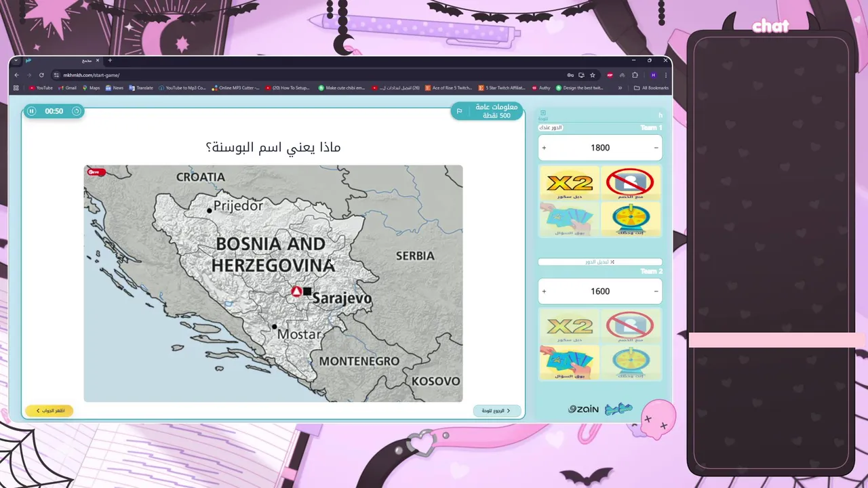Image resolution: width=868 pixels, height=488 pixels.
Task: Open the tab search dropdown arrow
Action: 16,60
